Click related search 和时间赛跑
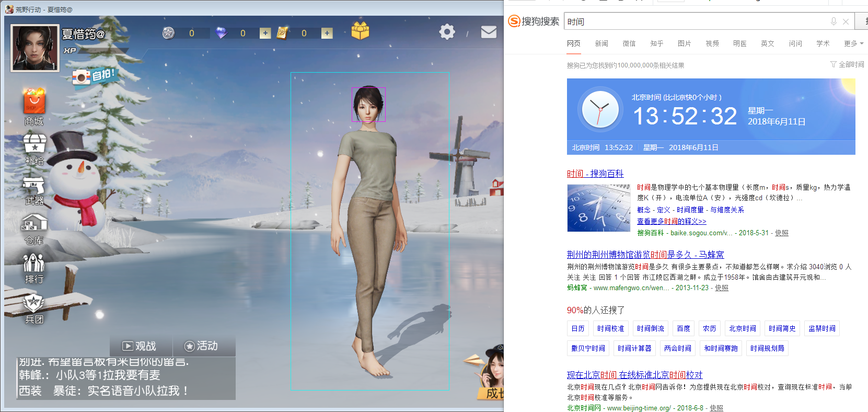 pos(721,348)
